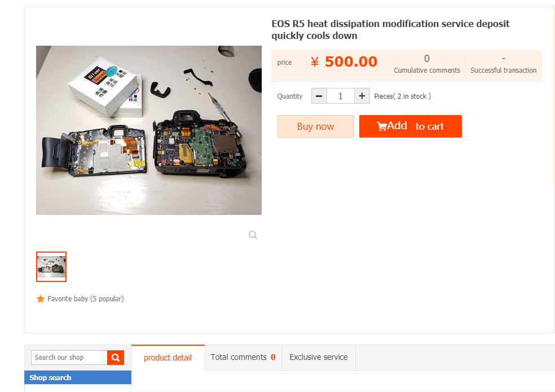Switch to Total comments tab
555x392 pixels.
[x=243, y=357]
